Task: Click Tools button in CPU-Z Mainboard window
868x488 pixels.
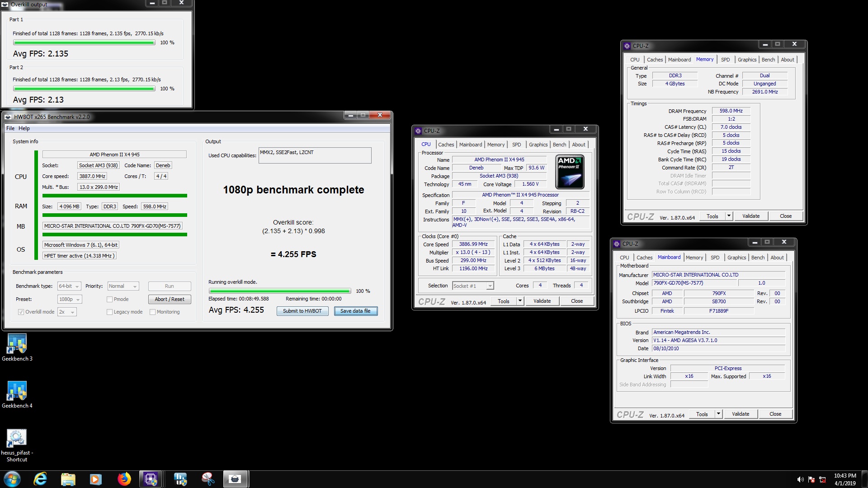Action: 702,414
